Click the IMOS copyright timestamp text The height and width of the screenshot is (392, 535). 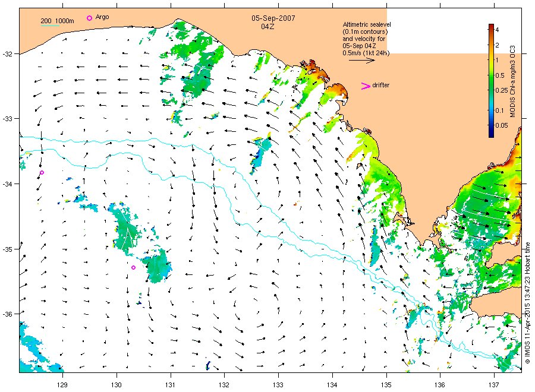(x=527, y=303)
